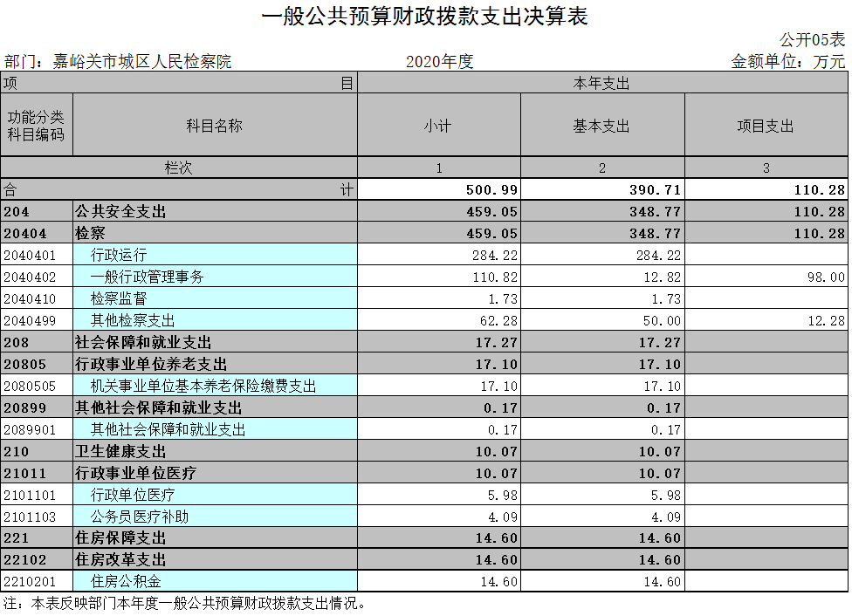Select the 项目支出 column header
This screenshot has width=852, height=616.
766,126
